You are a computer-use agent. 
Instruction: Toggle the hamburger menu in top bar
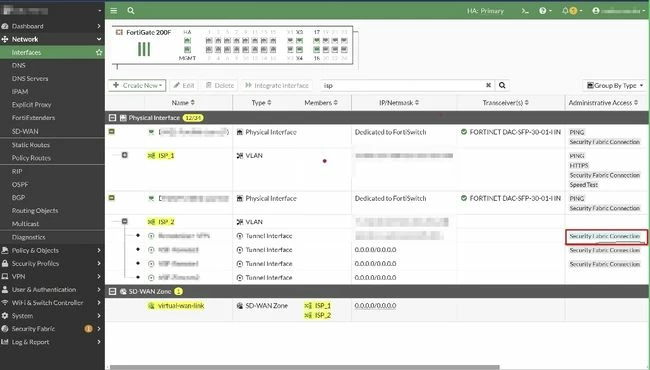114,11
